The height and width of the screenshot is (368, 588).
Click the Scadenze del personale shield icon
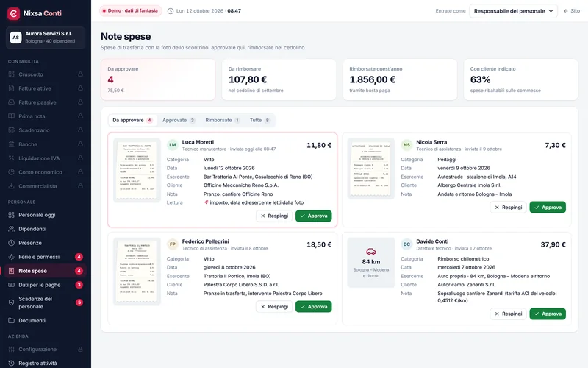coord(11,302)
